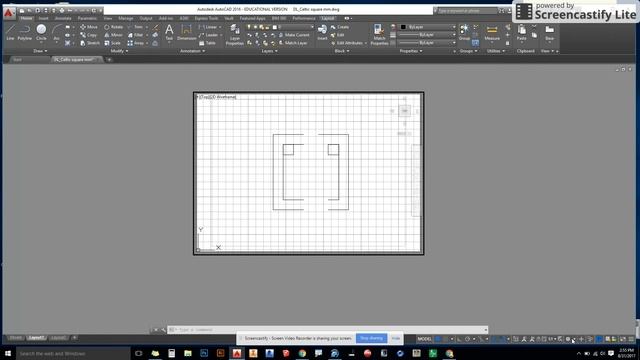Click the Insert block icon

click(322, 32)
